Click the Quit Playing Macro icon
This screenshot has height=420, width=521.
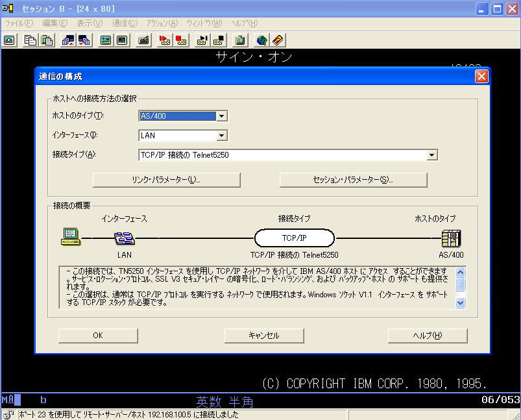[x=219, y=40]
